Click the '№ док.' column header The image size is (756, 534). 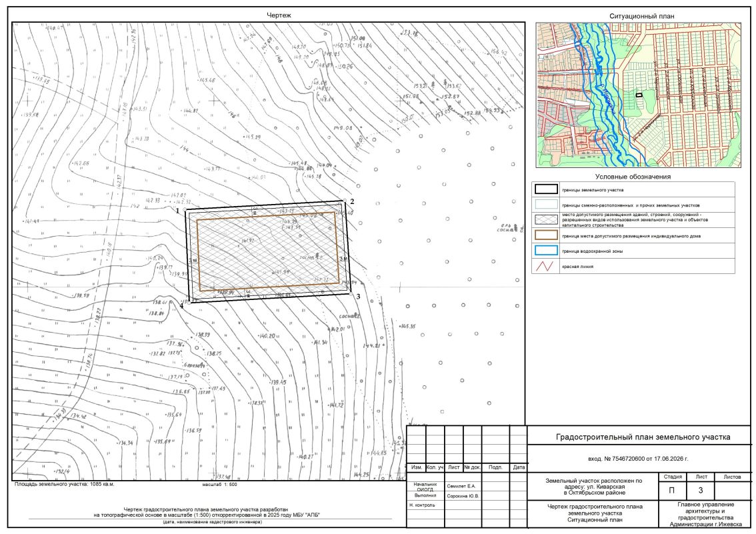click(473, 467)
